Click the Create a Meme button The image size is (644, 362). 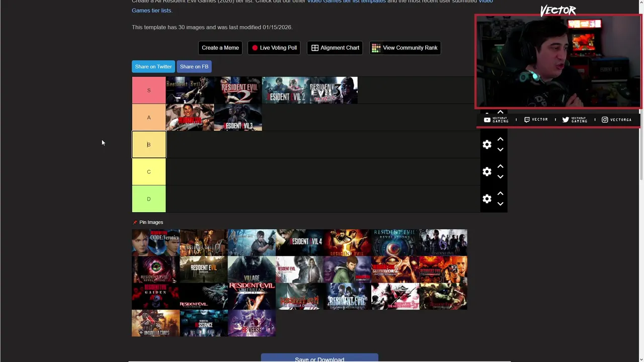click(220, 48)
